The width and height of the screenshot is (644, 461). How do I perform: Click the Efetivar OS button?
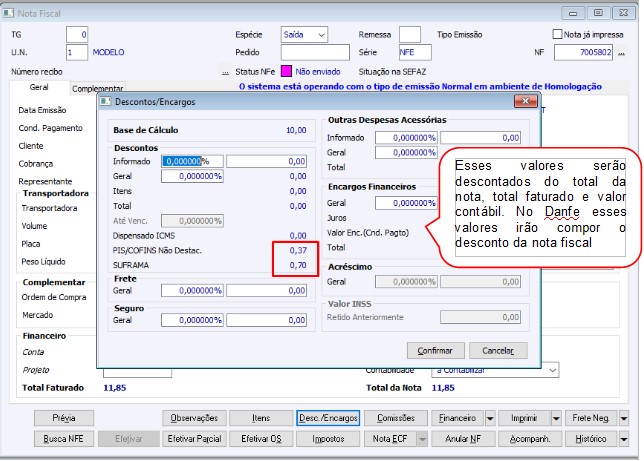tap(261, 439)
